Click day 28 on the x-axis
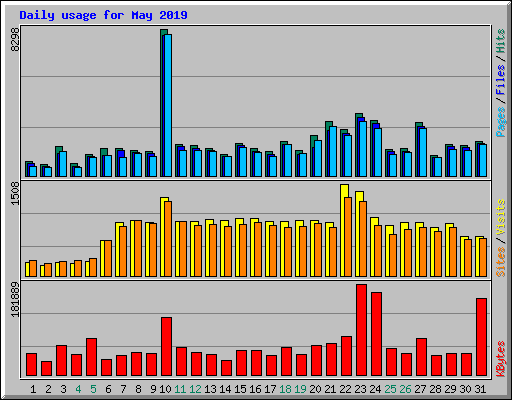Viewport: 512px width, 400px height. tap(435, 389)
